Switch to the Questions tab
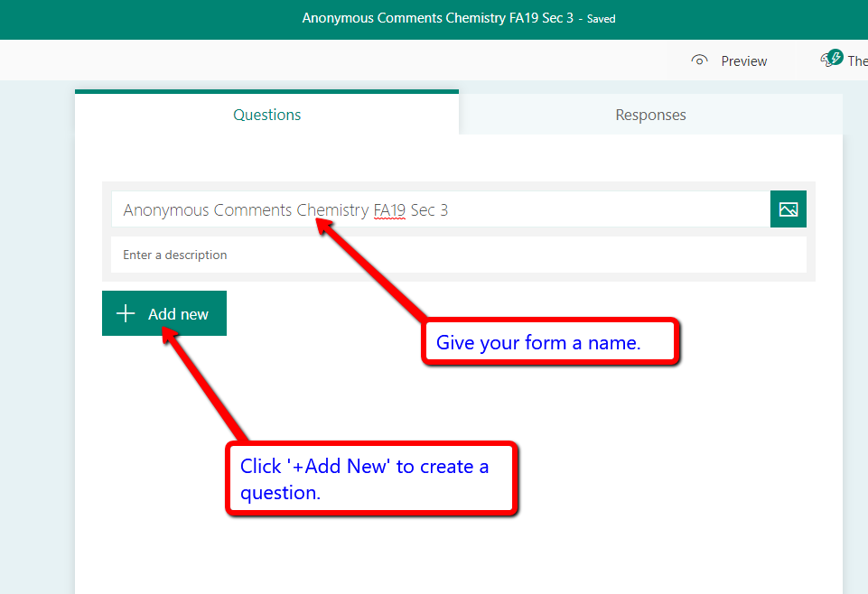Screen dimensions: 868x594 click(x=266, y=115)
